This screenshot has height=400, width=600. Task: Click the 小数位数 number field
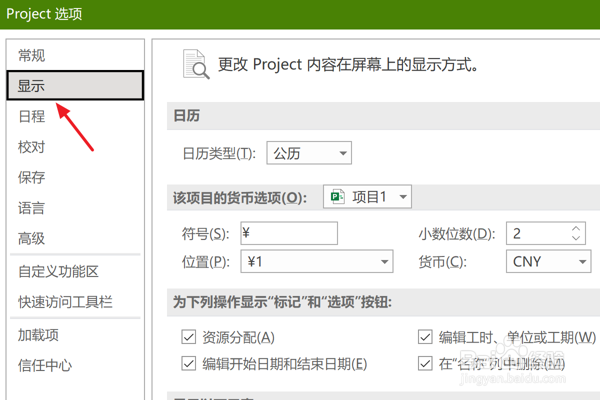[x=546, y=233]
